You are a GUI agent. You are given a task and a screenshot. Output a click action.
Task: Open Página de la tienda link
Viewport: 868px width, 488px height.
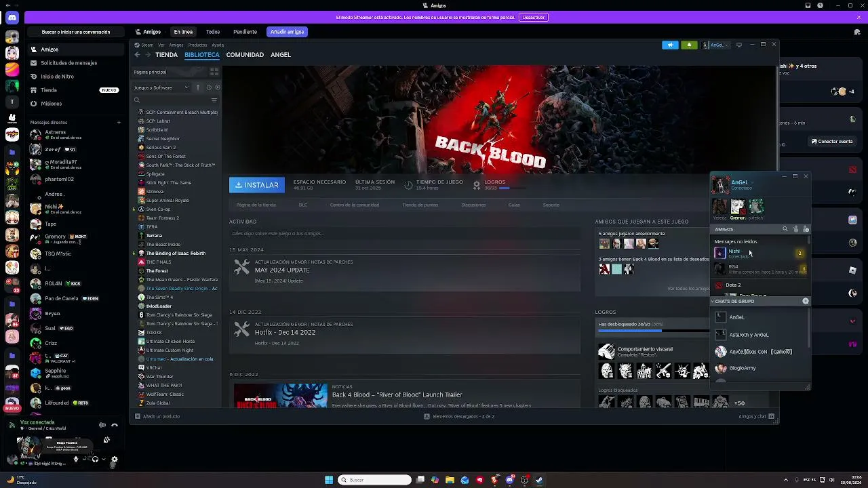pos(256,205)
